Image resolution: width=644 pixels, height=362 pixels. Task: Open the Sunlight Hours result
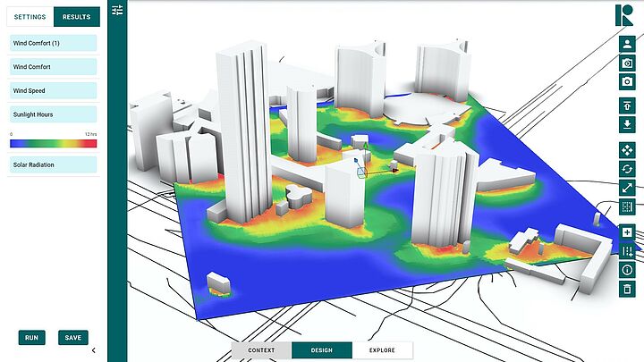(54, 114)
